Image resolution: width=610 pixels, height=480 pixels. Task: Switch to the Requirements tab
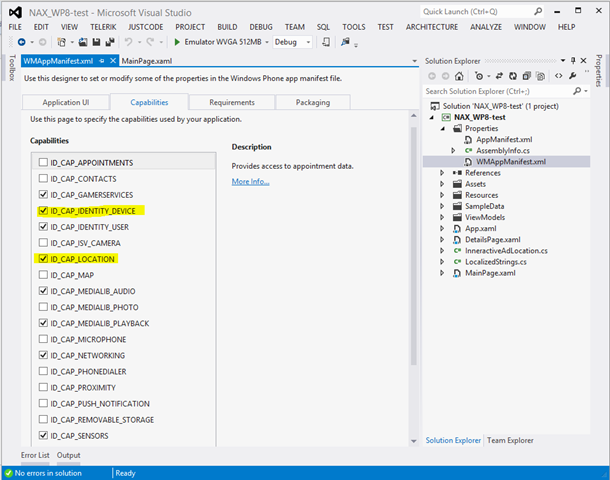tap(231, 102)
